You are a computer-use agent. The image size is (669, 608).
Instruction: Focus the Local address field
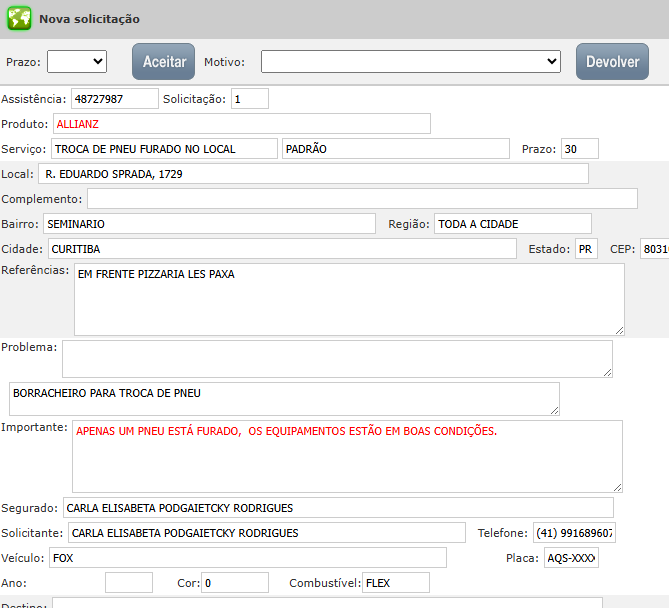(x=313, y=174)
